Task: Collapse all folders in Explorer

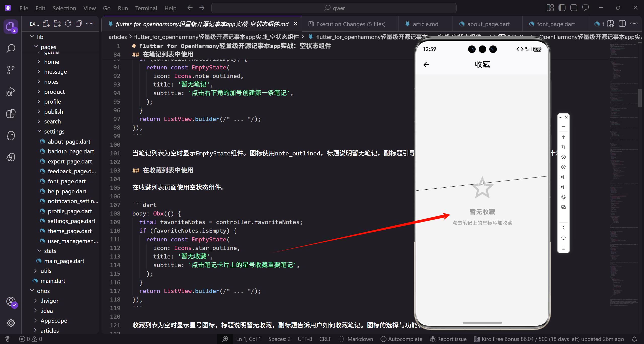Action: coord(79,24)
